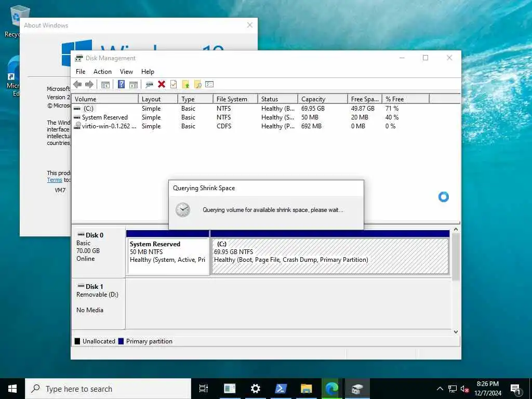Open the View menu
The image size is (532, 399).
coord(126,72)
